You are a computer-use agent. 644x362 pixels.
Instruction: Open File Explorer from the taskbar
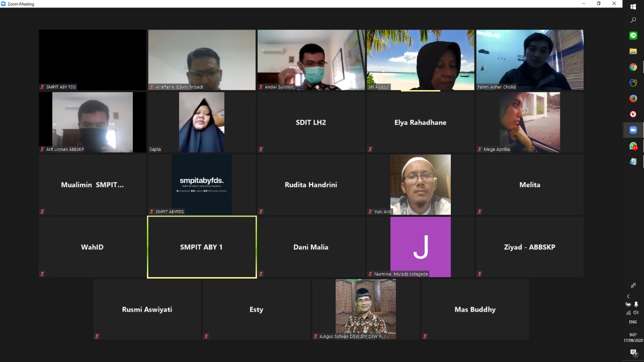point(633,51)
